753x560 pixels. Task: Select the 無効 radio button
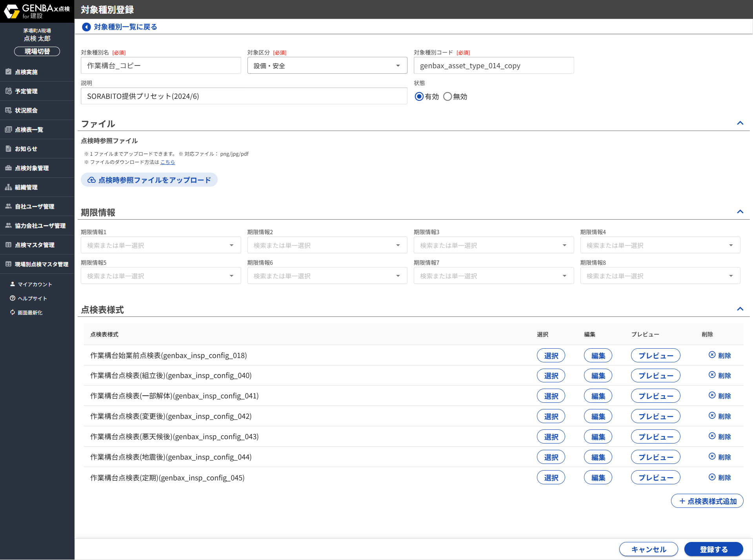447,96
